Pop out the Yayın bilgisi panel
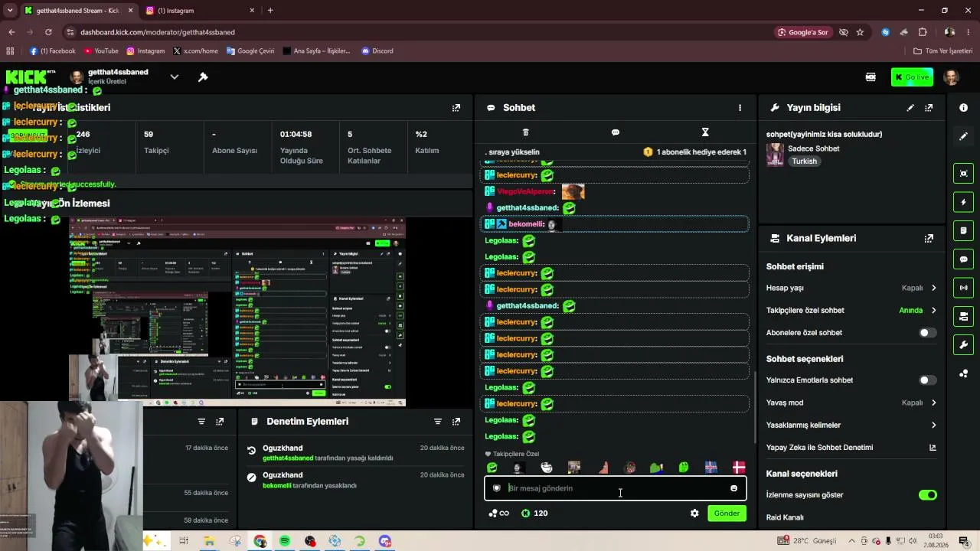 coord(929,108)
